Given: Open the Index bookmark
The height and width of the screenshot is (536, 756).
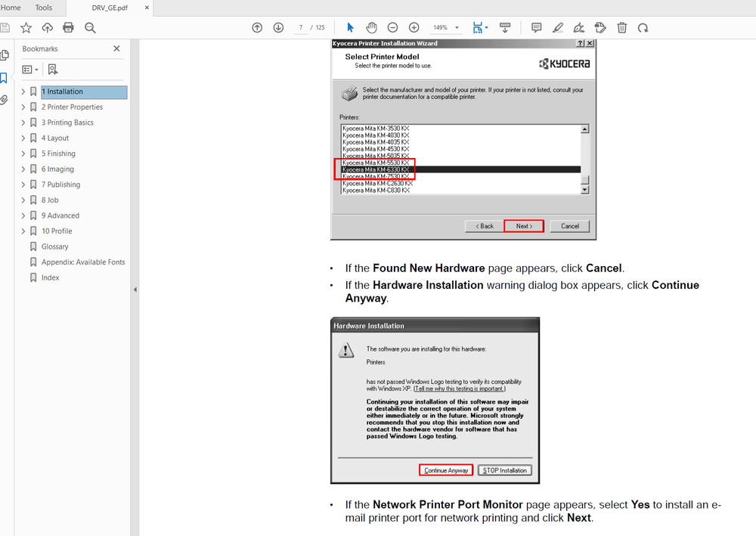Looking at the screenshot, I should click(x=50, y=277).
